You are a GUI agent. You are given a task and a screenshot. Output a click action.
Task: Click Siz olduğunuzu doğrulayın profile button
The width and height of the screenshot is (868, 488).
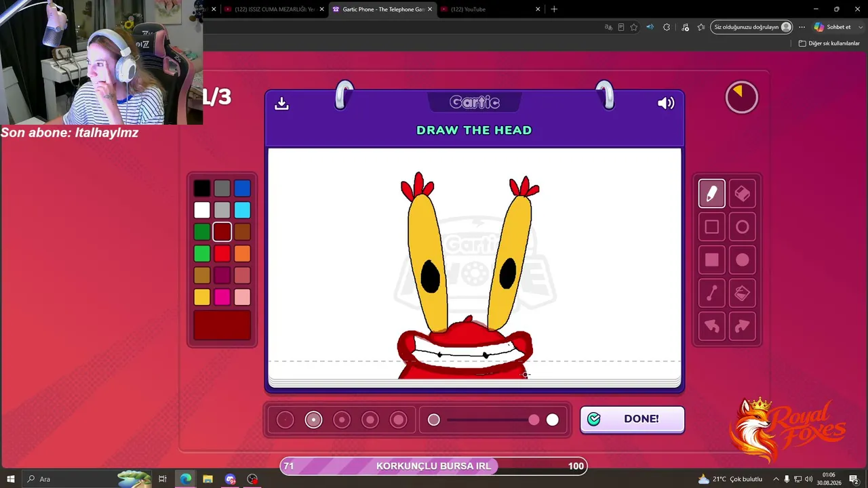point(752,27)
